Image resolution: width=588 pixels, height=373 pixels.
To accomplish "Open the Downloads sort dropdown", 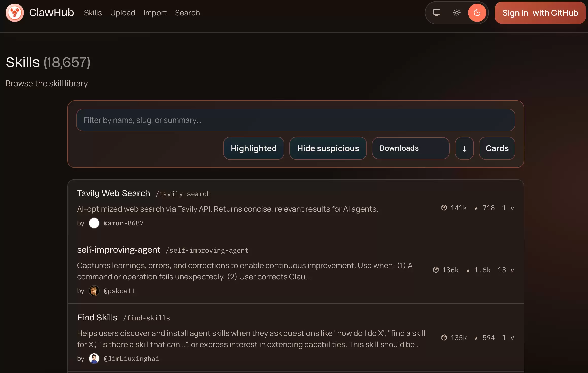I will [410, 148].
